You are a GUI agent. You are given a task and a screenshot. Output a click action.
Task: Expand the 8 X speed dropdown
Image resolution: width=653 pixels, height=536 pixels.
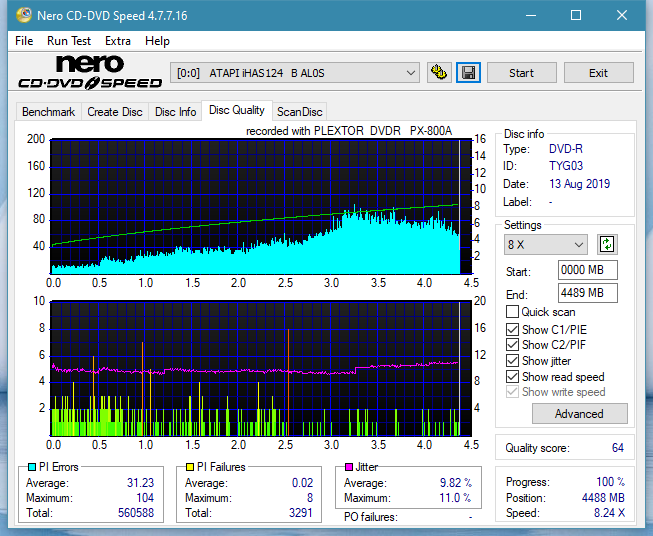pos(545,244)
